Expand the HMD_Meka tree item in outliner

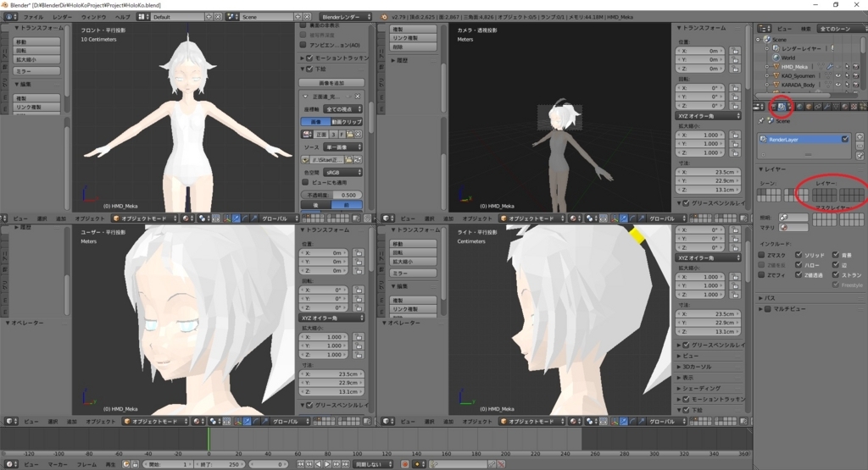tap(766, 66)
